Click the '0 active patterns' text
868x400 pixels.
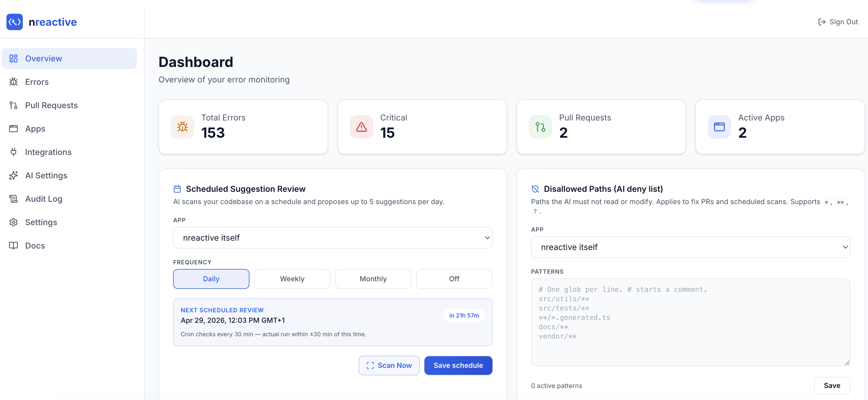click(x=556, y=386)
